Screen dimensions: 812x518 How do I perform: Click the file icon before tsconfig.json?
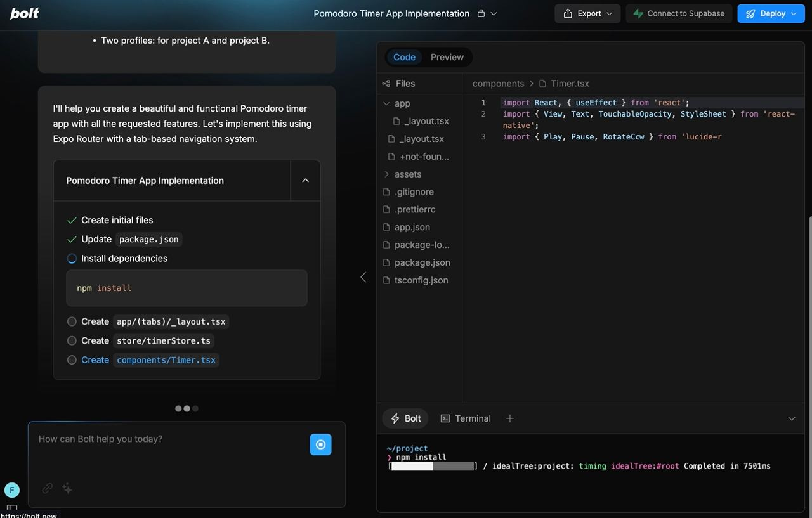[x=386, y=281]
